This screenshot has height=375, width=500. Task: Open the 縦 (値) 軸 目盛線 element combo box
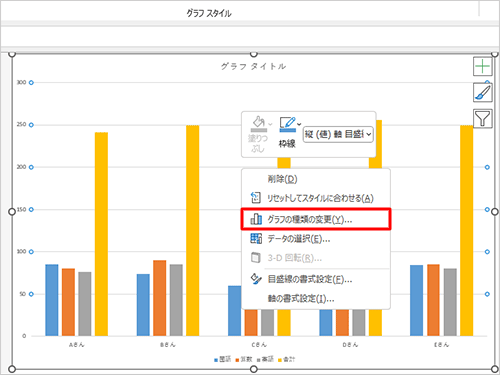338,134
